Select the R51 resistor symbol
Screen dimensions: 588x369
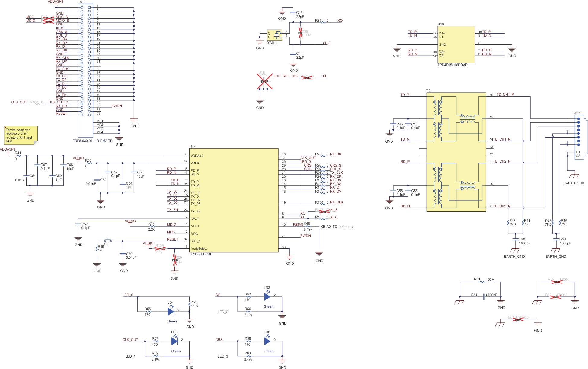[x=482, y=282]
